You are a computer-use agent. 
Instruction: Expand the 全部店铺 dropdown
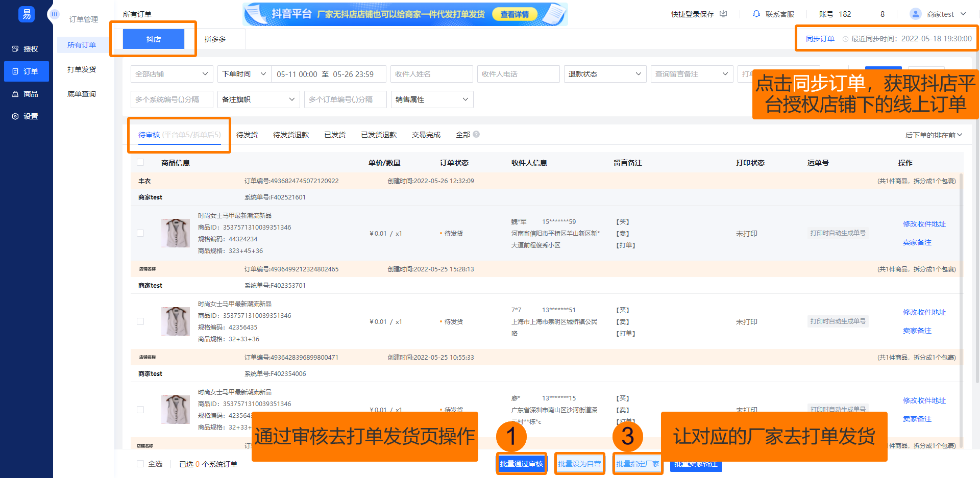point(171,74)
